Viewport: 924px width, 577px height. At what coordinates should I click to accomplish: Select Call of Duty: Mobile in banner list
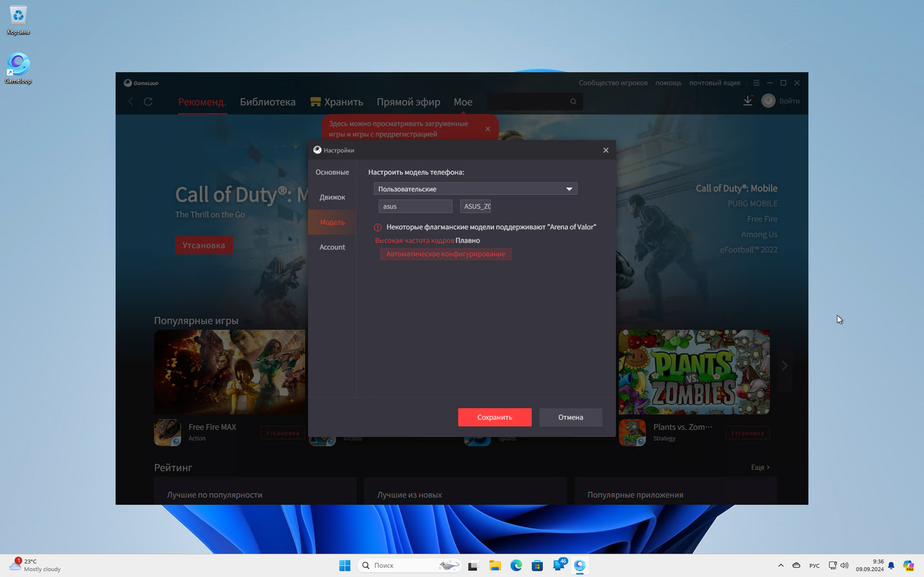point(736,188)
